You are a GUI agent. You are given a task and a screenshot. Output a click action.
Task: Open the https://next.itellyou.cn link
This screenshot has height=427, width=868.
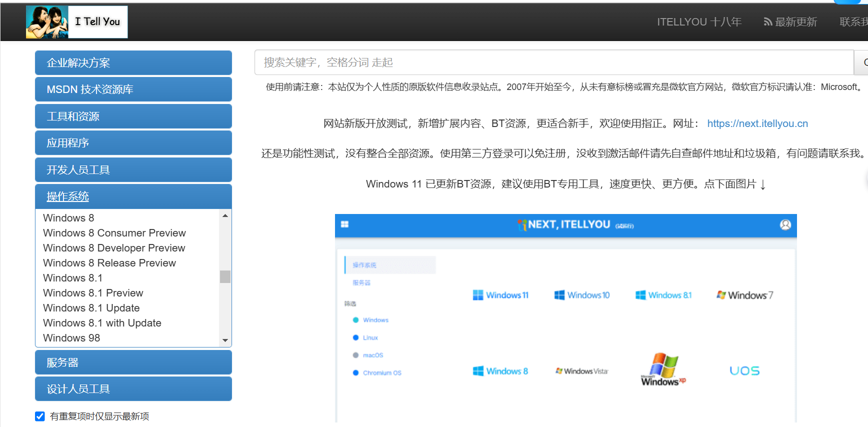[757, 123]
